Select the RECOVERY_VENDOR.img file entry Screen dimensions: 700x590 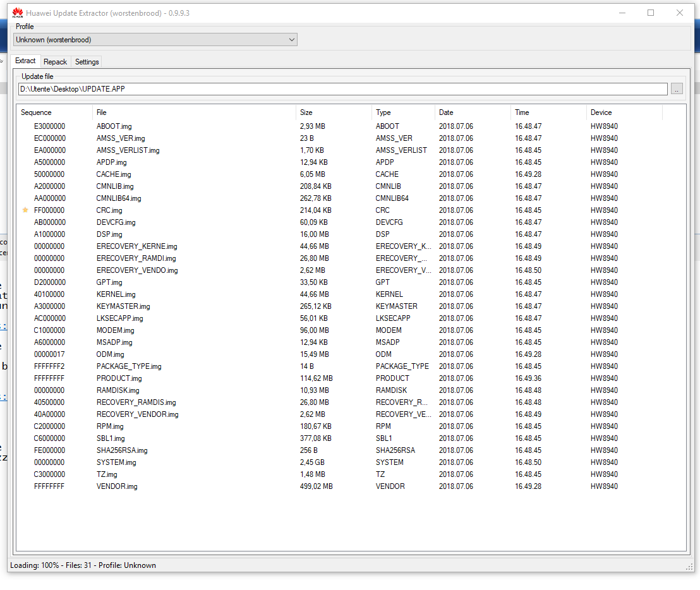138,415
